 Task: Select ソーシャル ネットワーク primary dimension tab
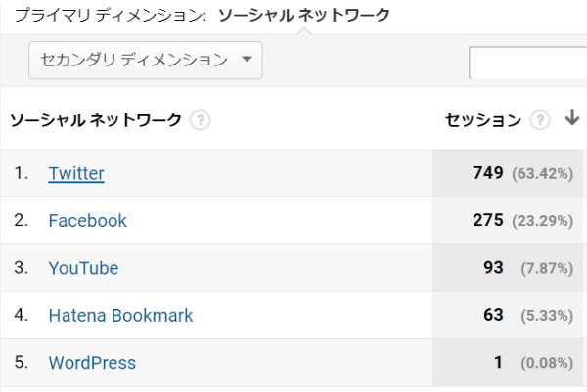point(303,15)
